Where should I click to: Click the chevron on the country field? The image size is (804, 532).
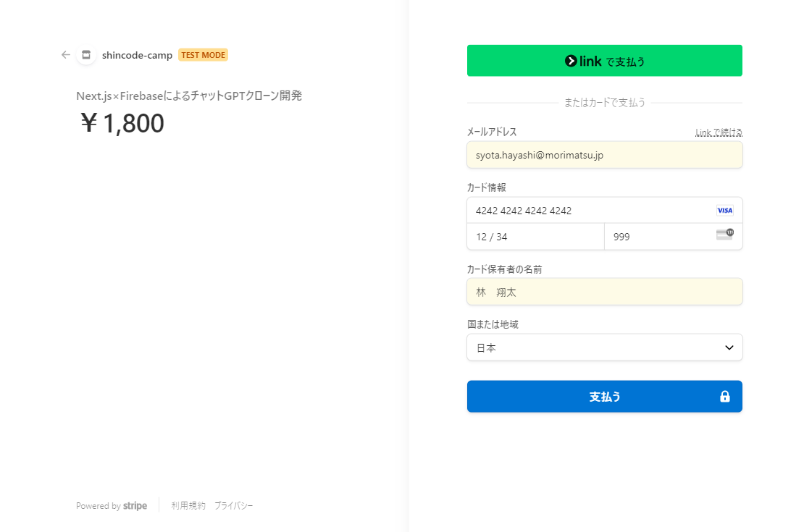tap(729, 347)
